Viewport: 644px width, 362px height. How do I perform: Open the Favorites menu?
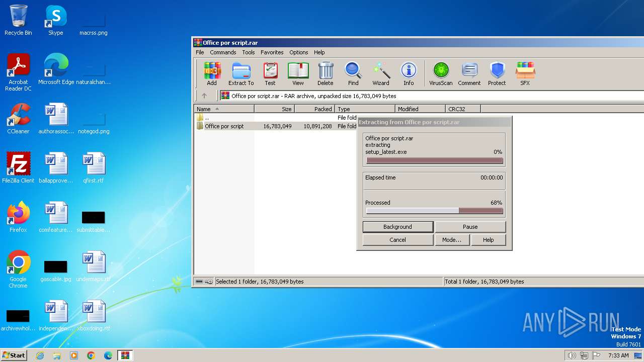(272, 52)
